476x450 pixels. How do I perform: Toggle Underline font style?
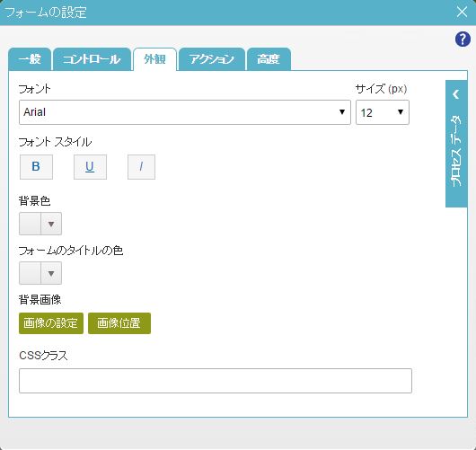click(90, 167)
